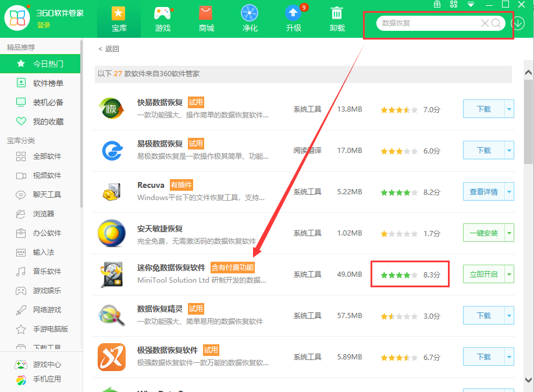The width and height of the screenshot is (534, 392).
Task: Download 极强数据恢复软件
Action: tap(483, 357)
